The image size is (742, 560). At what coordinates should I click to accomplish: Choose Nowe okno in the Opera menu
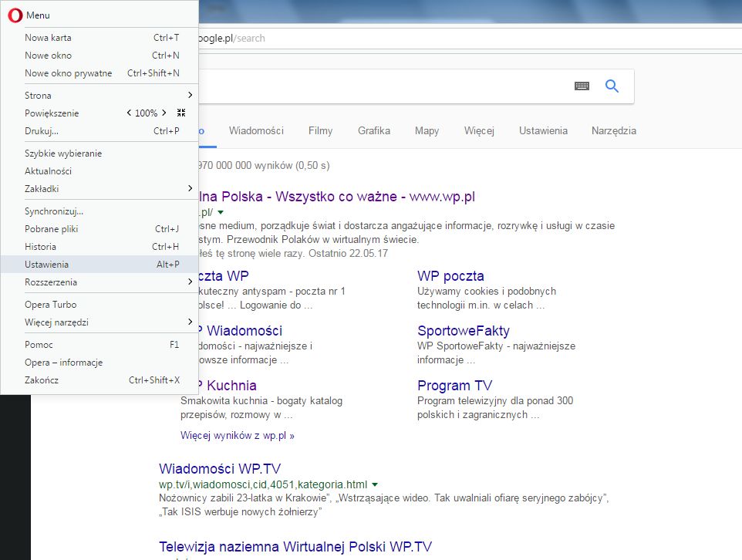[x=99, y=56]
